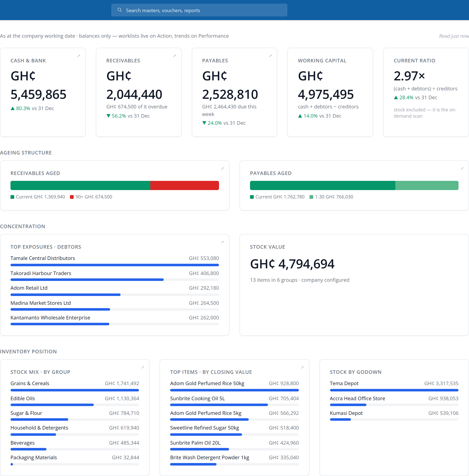
Task: Select Adom Retail Ltd debtor row
Action: pos(115,291)
